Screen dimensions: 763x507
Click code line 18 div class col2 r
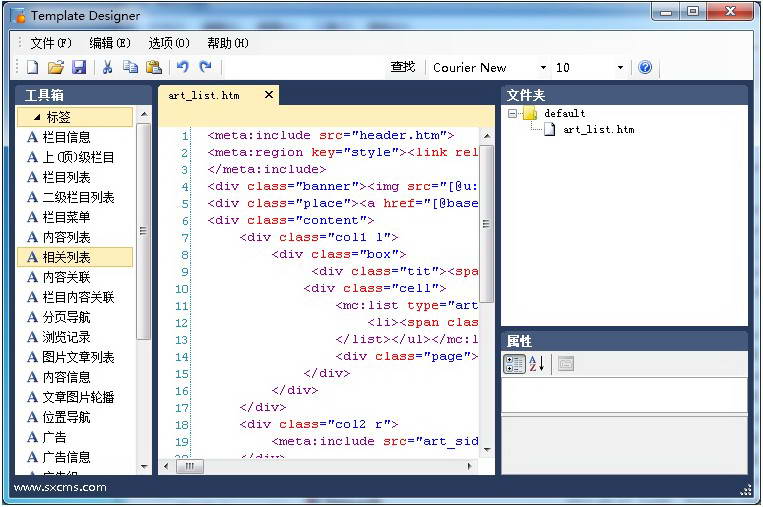click(x=319, y=424)
